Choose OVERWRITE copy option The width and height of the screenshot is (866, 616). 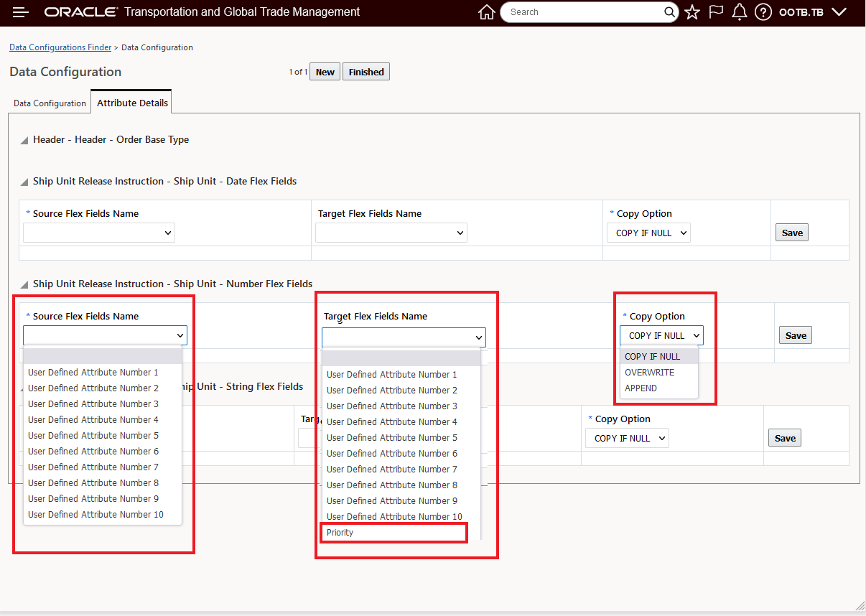[658, 373]
